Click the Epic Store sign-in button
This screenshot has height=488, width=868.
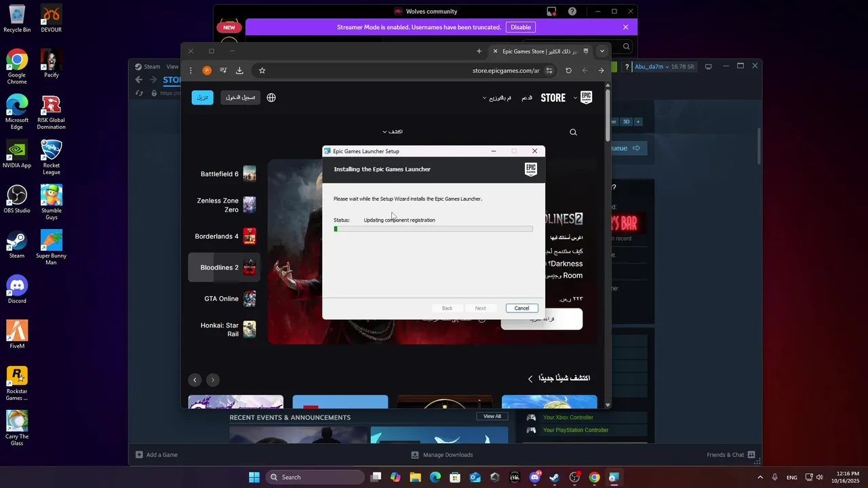click(240, 98)
